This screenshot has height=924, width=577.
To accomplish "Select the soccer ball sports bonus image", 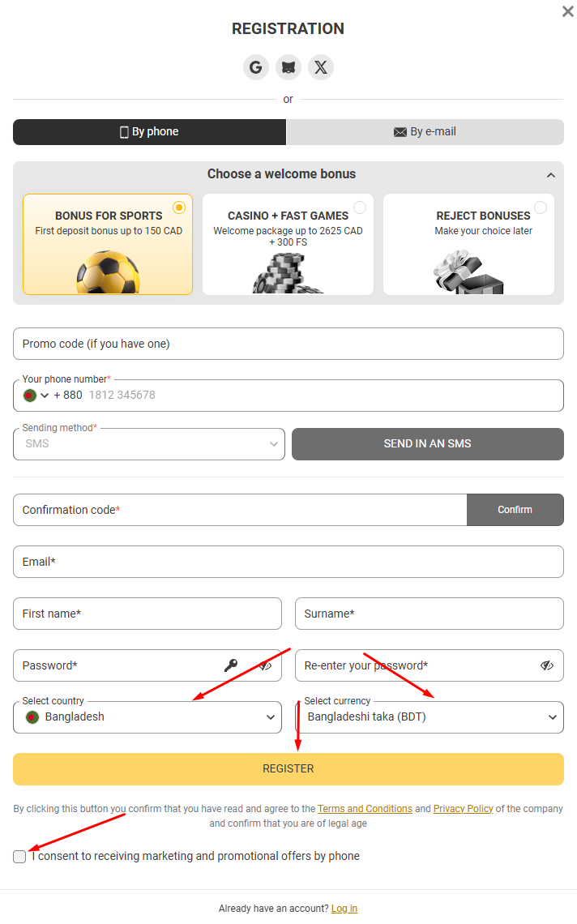I will (x=108, y=272).
